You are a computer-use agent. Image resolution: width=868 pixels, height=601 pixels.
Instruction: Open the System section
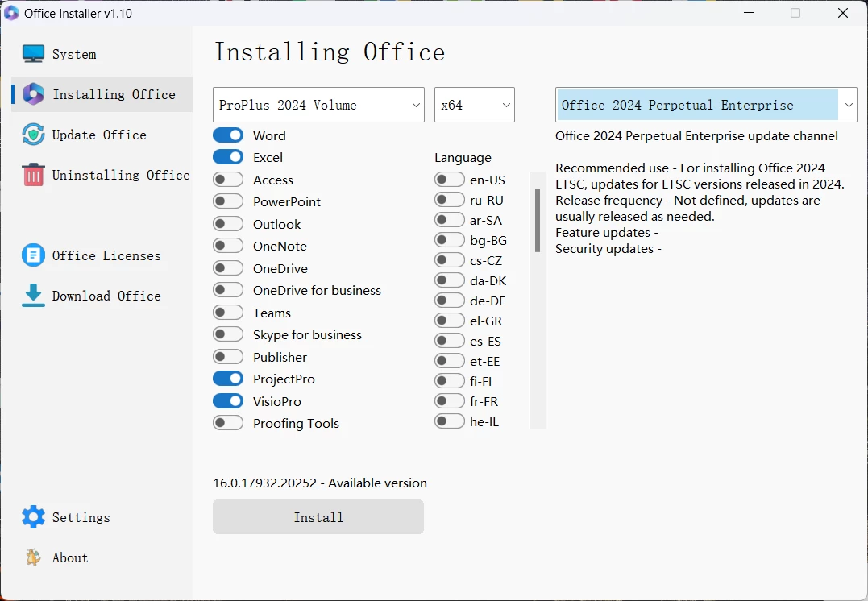pos(102,54)
